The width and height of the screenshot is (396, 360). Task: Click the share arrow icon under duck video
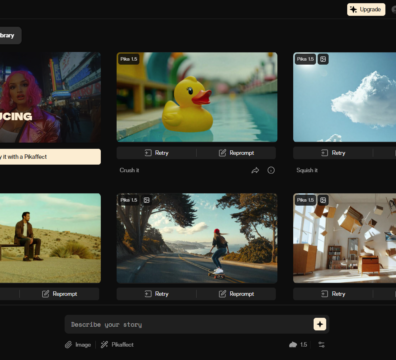pos(255,170)
